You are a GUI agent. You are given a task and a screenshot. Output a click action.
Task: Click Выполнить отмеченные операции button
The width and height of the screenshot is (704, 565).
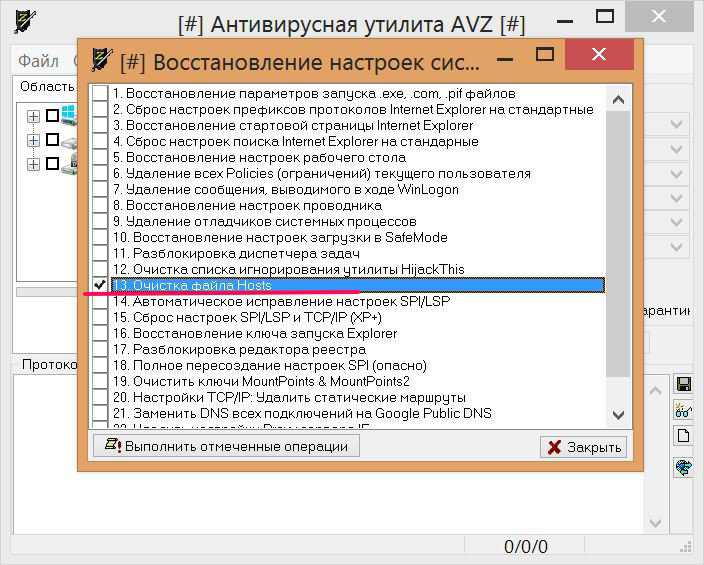[x=226, y=446]
